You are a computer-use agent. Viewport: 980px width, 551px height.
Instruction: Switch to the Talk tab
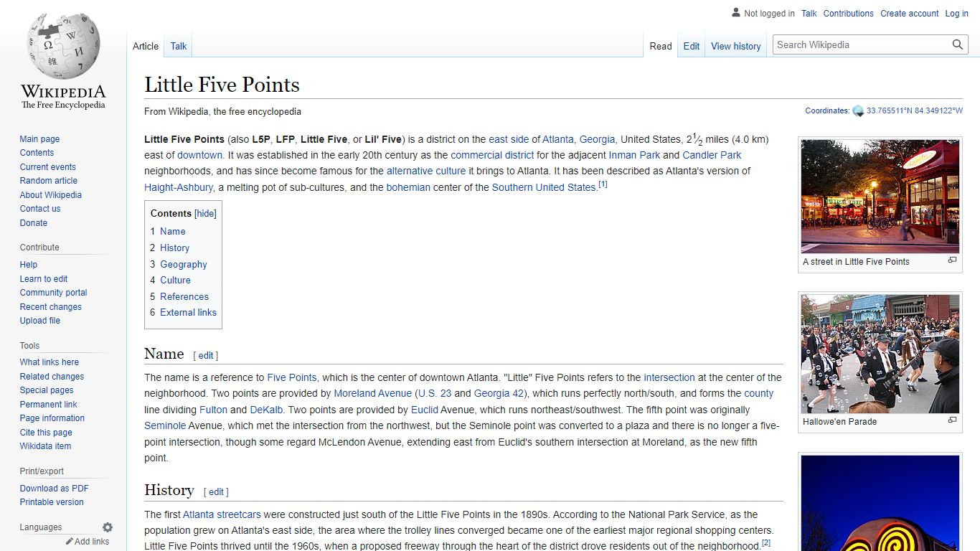click(x=179, y=46)
